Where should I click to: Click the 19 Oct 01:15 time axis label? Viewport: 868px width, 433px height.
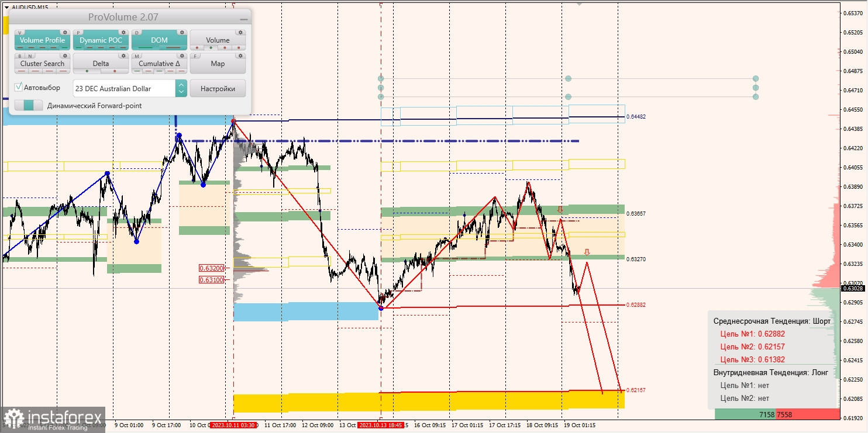(x=579, y=425)
